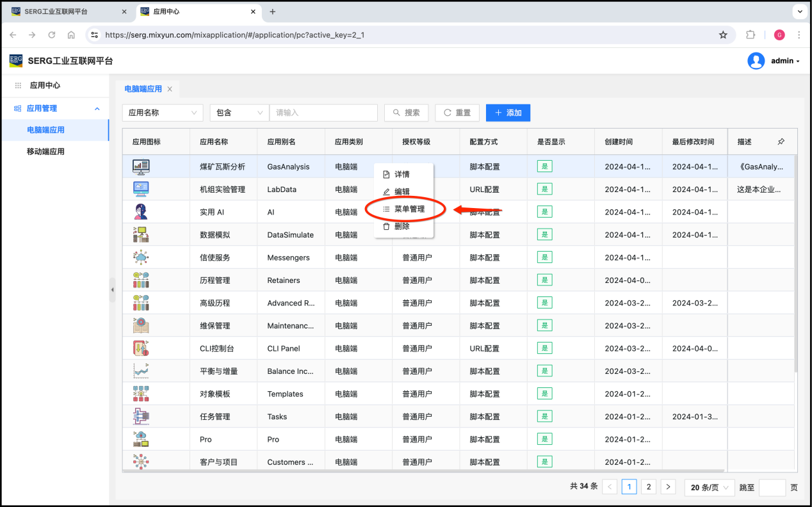The height and width of the screenshot is (507, 812).
Task: Click the pin icon in 描述 column header
Action: coord(781,141)
